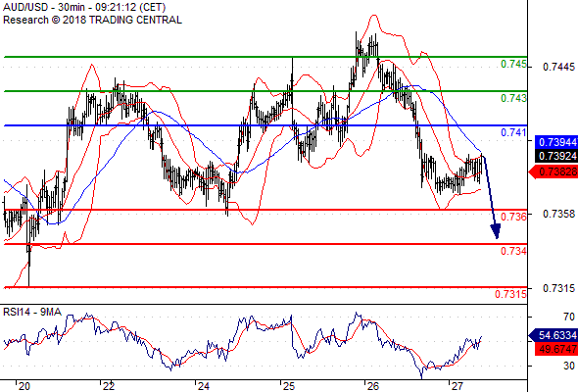This screenshot has height=392, width=578.
Task: Click the Trading Central research copyright text
Action: coord(92,20)
